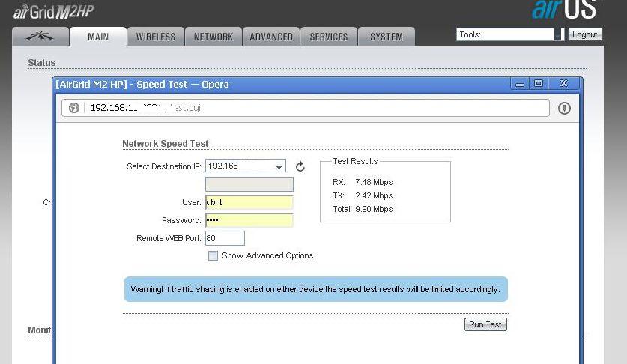Viewport: 627px width, 364px height.
Task: Open the Ubiquiti logo tab
Action: [x=40, y=37]
